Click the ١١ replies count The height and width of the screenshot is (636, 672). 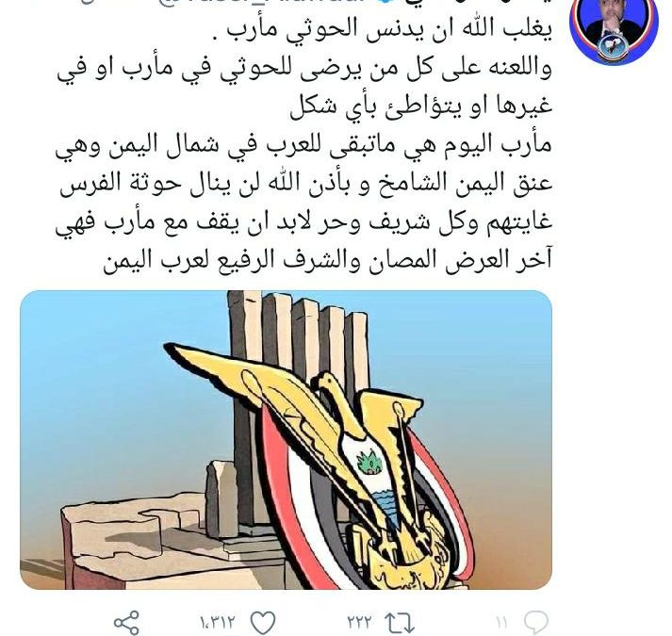point(501,622)
